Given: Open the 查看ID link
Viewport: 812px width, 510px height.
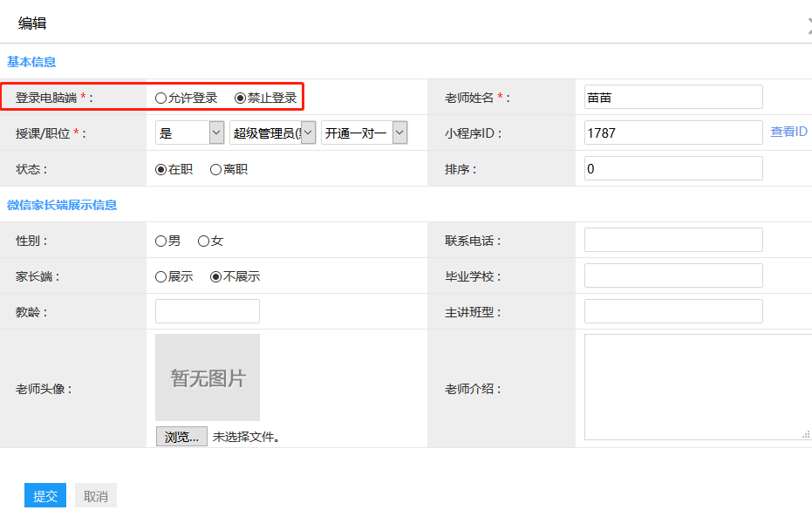Looking at the screenshot, I should tap(788, 132).
